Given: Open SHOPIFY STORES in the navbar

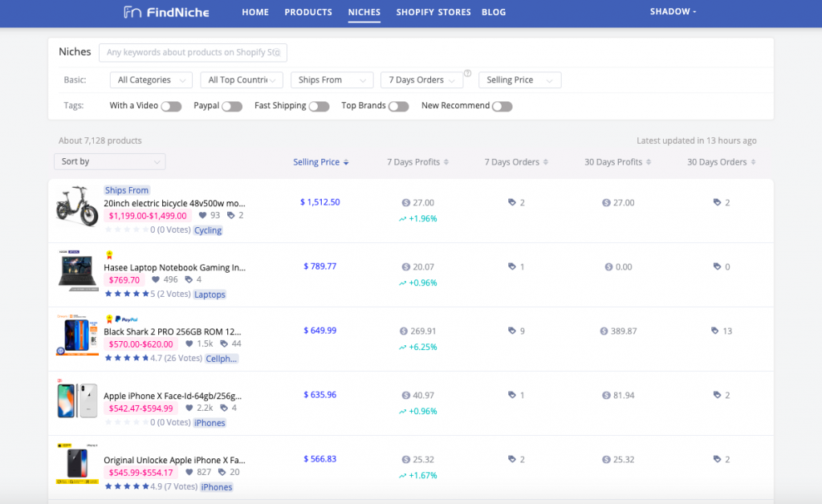Looking at the screenshot, I should coord(433,12).
